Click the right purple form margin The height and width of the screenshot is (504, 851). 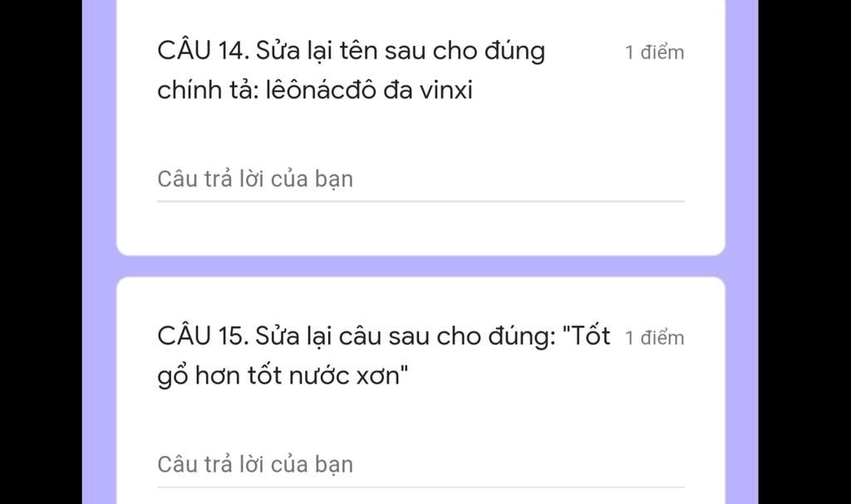coord(742,252)
